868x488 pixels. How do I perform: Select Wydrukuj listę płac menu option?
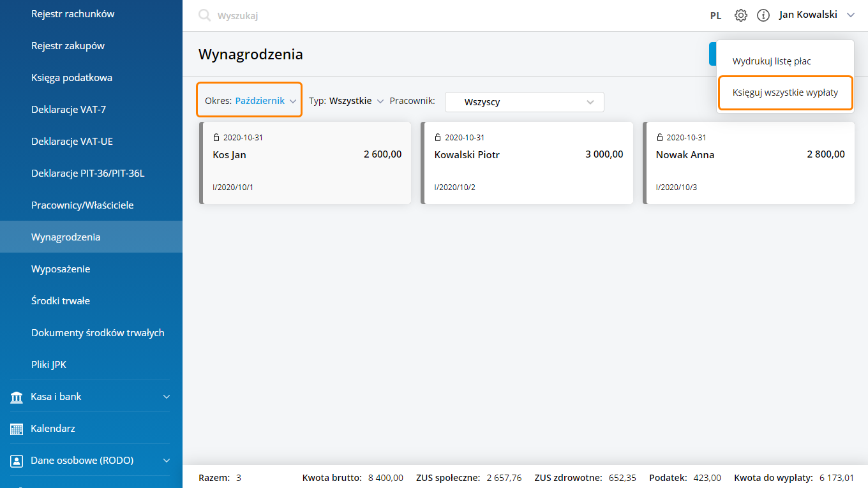(772, 61)
